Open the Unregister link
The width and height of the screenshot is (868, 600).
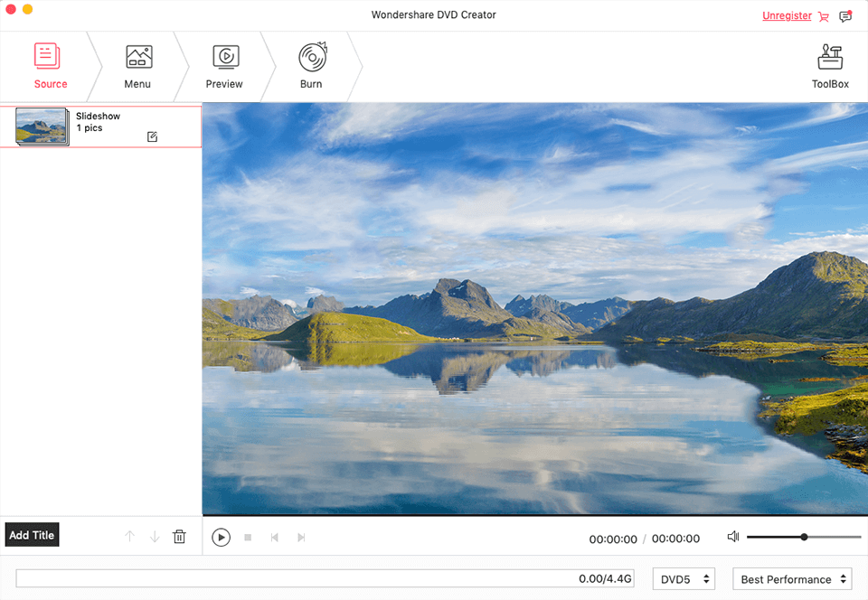pos(787,15)
